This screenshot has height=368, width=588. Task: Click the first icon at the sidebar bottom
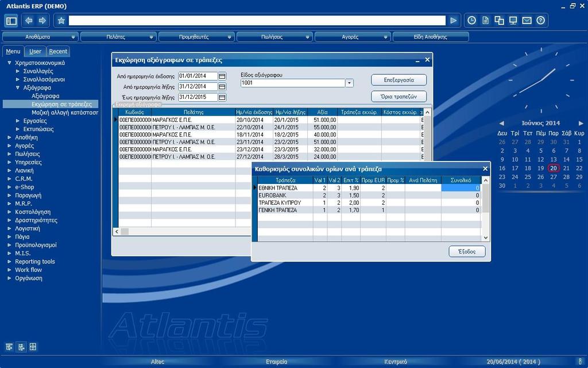pyautogui.click(x=9, y=347)
